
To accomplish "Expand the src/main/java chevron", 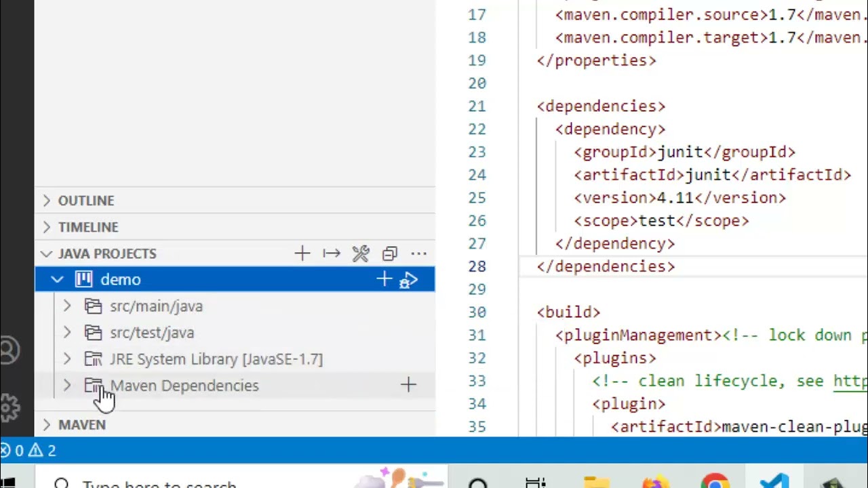I will click(67, 306).
